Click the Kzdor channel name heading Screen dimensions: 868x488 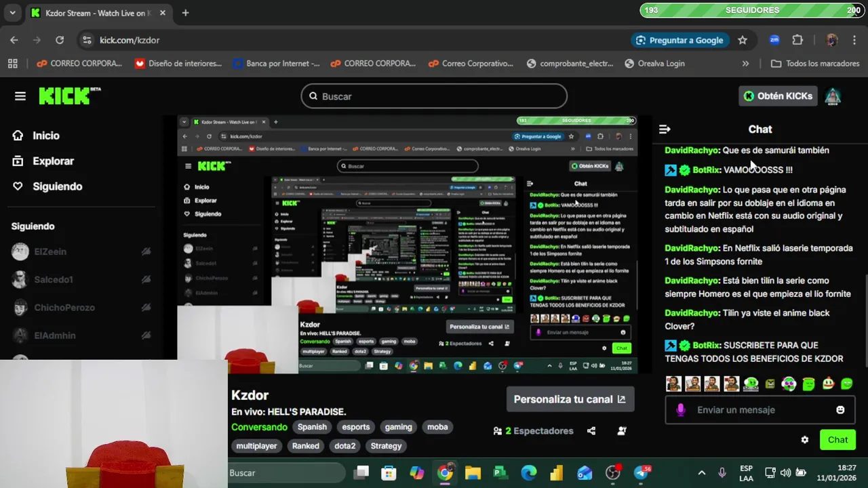(250, 395)
